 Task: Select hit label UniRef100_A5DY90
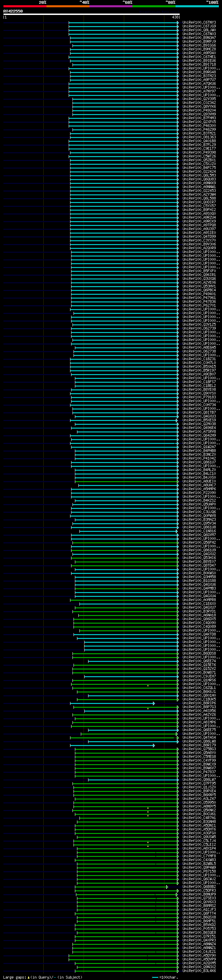click(199, 955)
